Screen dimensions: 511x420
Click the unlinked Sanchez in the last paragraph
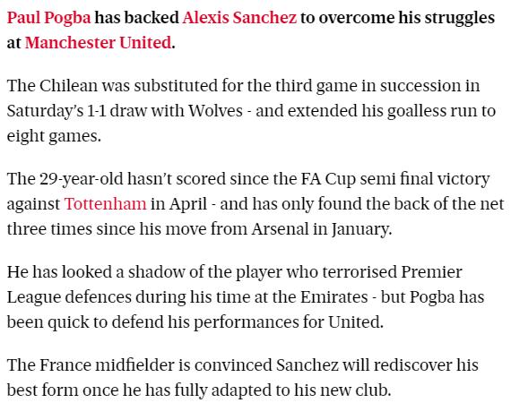pyautogui.click(x=307, y=364)
